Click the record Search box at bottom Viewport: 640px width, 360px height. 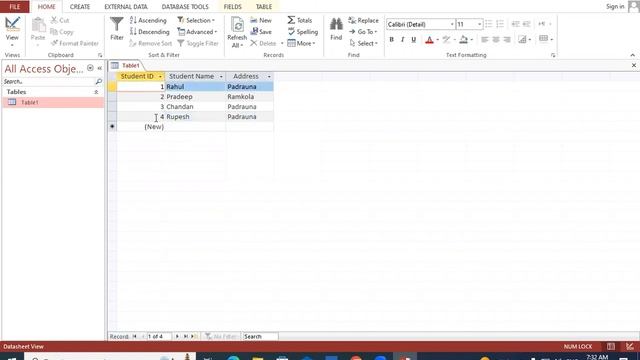coord(260,336)
